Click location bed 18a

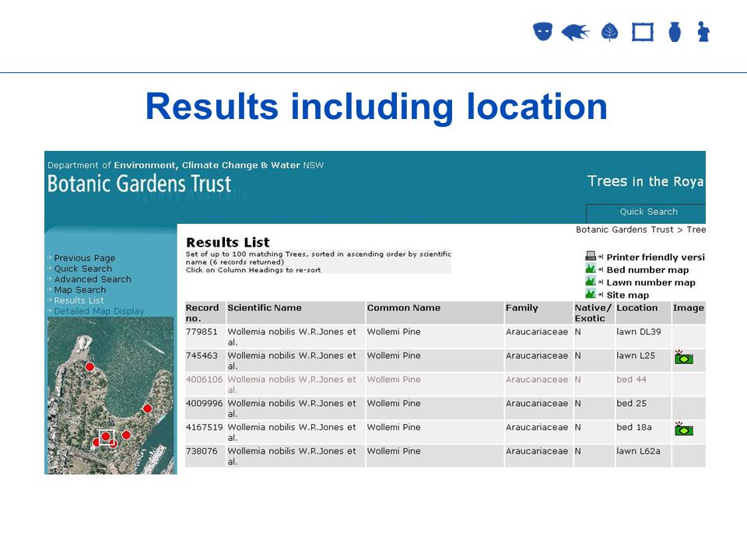pos(634,427)
